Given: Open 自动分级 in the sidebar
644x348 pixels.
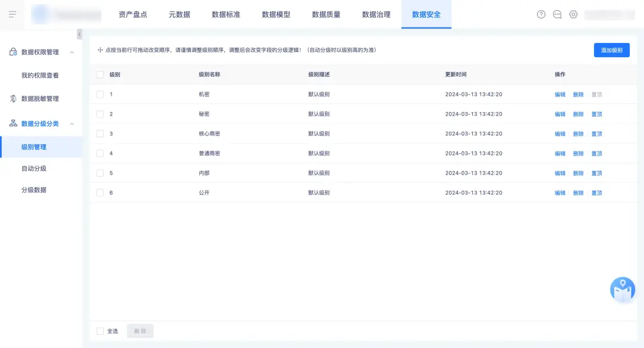Looking at the screenshot, I should click(33, 168).
